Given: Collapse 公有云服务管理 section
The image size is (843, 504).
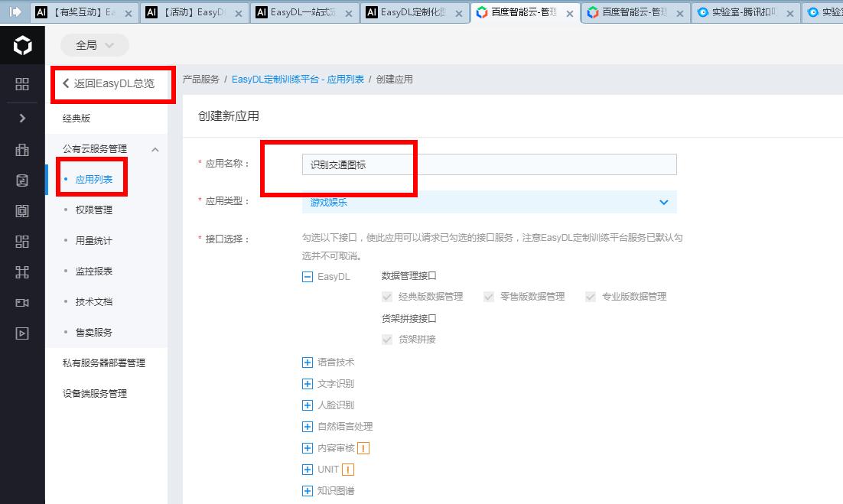Looking at the screenshot, I should point(155,149).
